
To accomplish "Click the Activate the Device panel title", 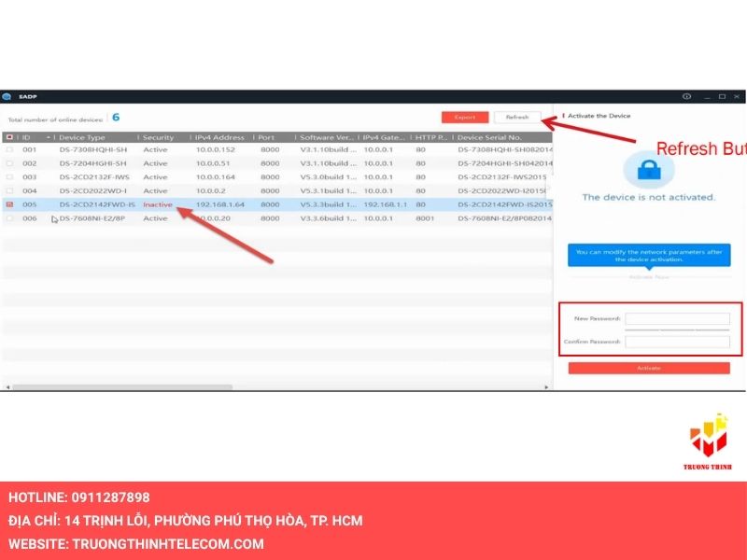I will click(x=599, y=116).
